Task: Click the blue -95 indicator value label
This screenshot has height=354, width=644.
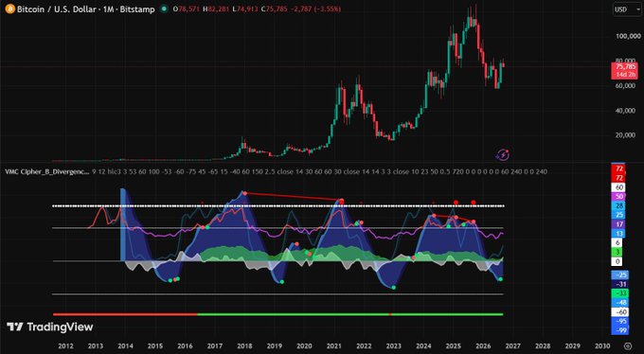Action: point(619,321)
